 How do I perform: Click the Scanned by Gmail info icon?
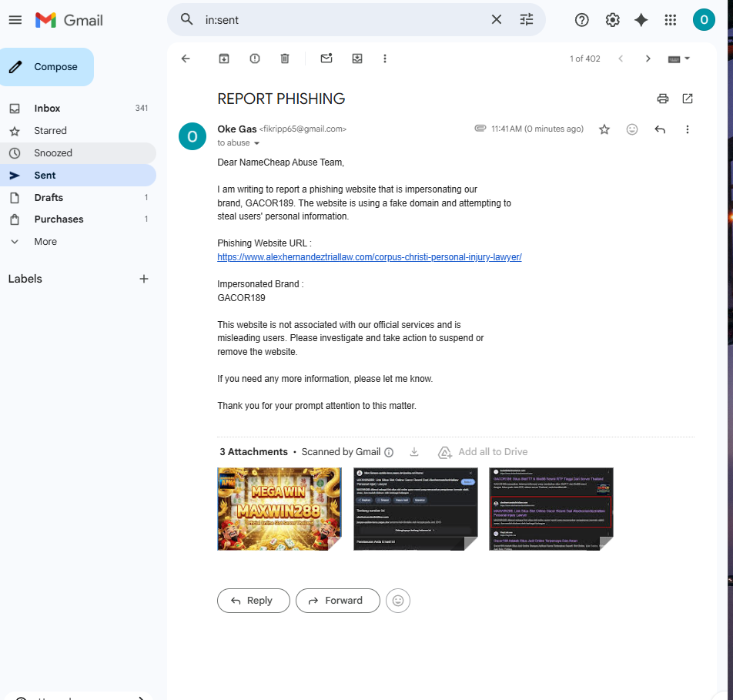tap(389, 452)
